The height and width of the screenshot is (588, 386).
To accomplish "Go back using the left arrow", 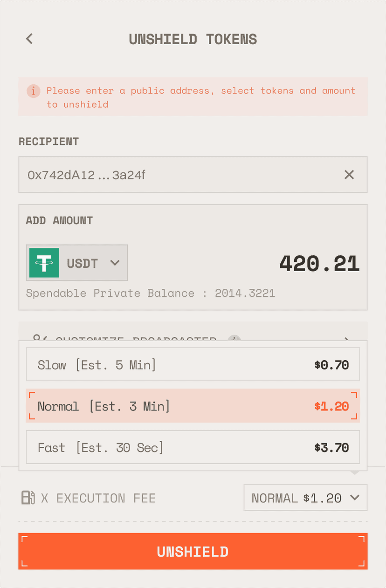I will tap(29, 39).
